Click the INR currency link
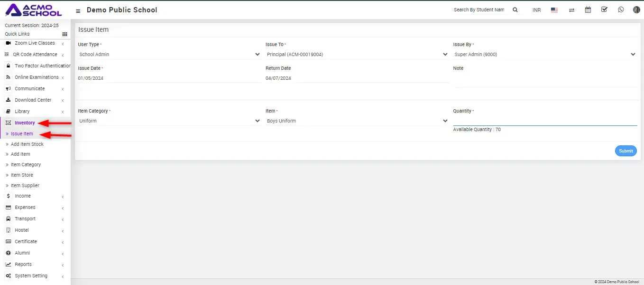644x285 pixels. (536, 10)
